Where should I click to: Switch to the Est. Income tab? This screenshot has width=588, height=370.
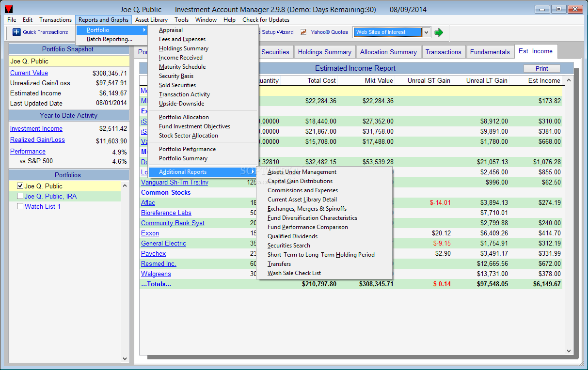point(536,51)
